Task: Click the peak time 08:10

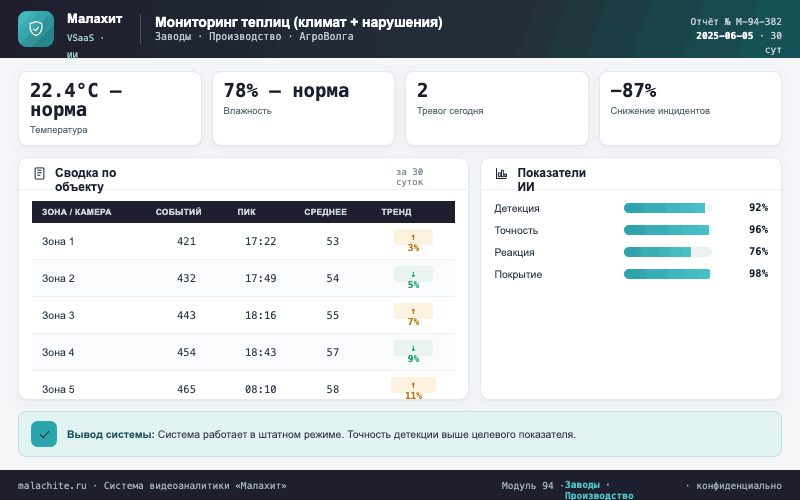Action: pyautogui.click(x=261, y=390)
